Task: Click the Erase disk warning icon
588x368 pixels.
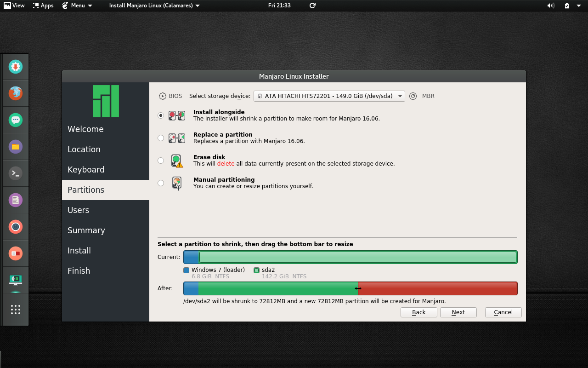Action: pos(177,161)
